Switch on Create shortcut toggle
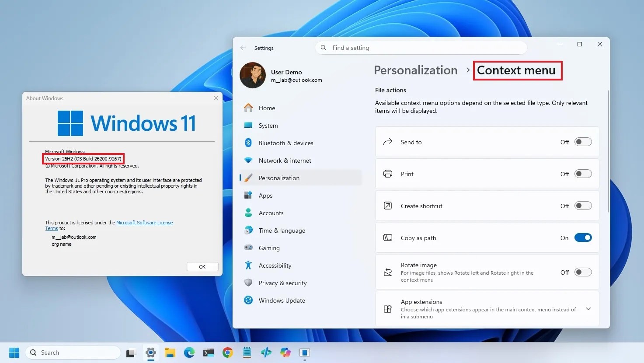 pos(583,206)
